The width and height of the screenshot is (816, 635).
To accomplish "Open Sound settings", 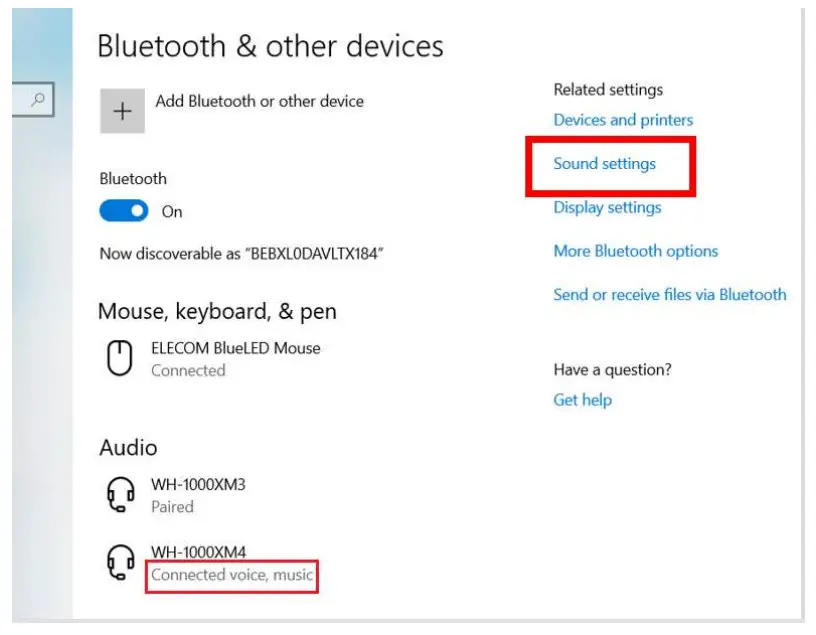I will pos(603,163).
